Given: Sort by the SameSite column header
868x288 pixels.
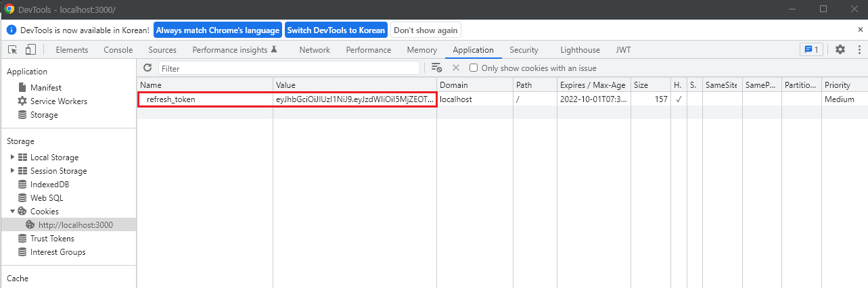Looking at the screenshot, I should pyautogui.click(x=722, y=85).
